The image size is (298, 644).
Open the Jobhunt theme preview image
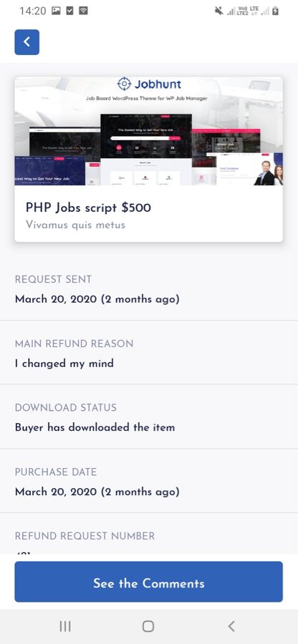148,131
